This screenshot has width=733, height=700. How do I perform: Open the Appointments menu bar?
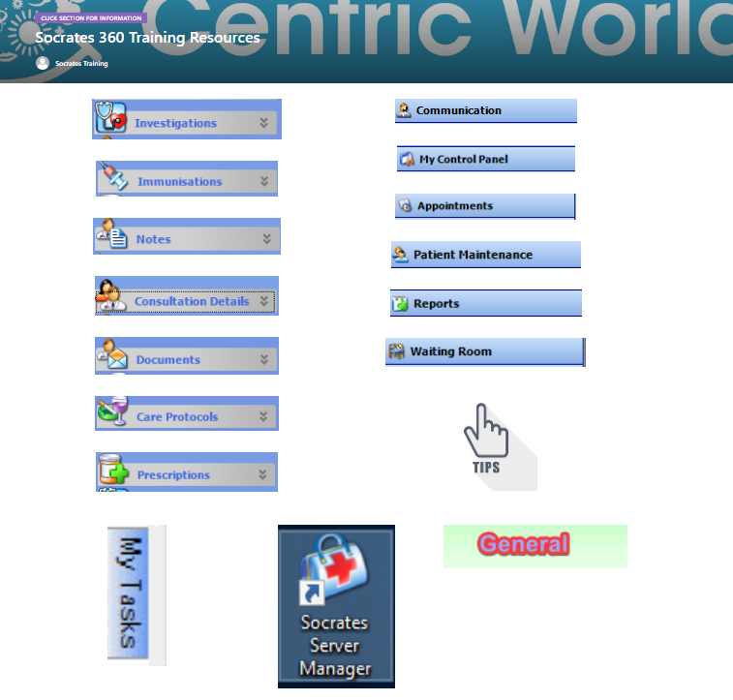[x=484, y=206]
